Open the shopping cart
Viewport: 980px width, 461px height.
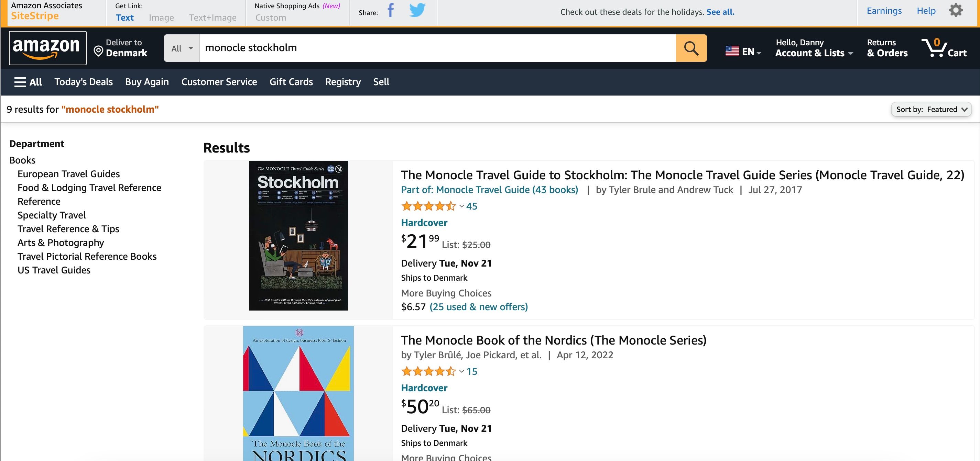945,48
